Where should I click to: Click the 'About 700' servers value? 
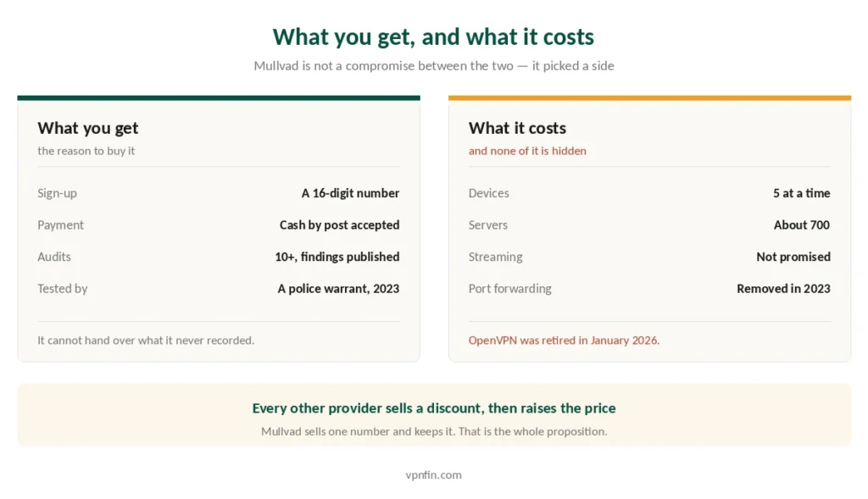click(802, 225)
